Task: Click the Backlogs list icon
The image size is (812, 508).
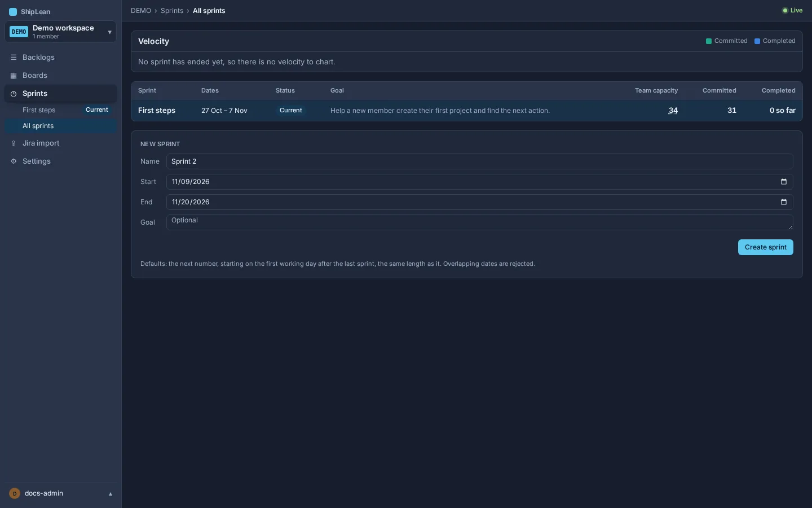Action: pyautogui.click(x=14, y=58)
